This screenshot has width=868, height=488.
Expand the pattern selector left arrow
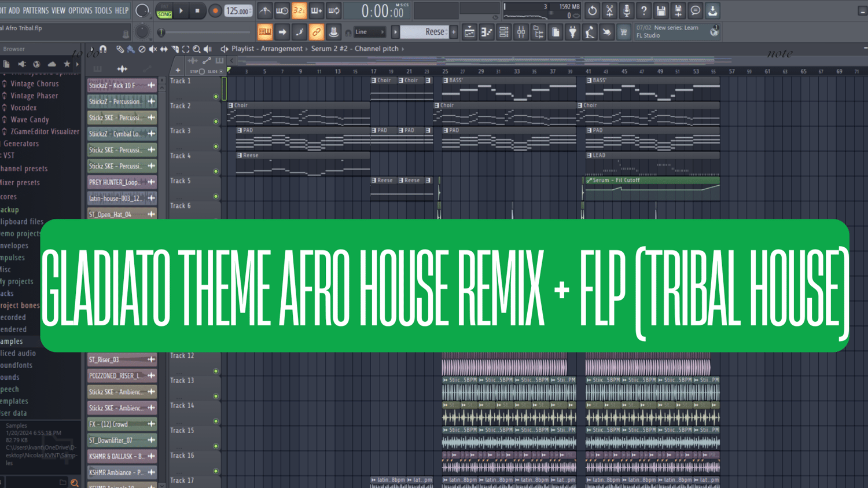[395, 32]
